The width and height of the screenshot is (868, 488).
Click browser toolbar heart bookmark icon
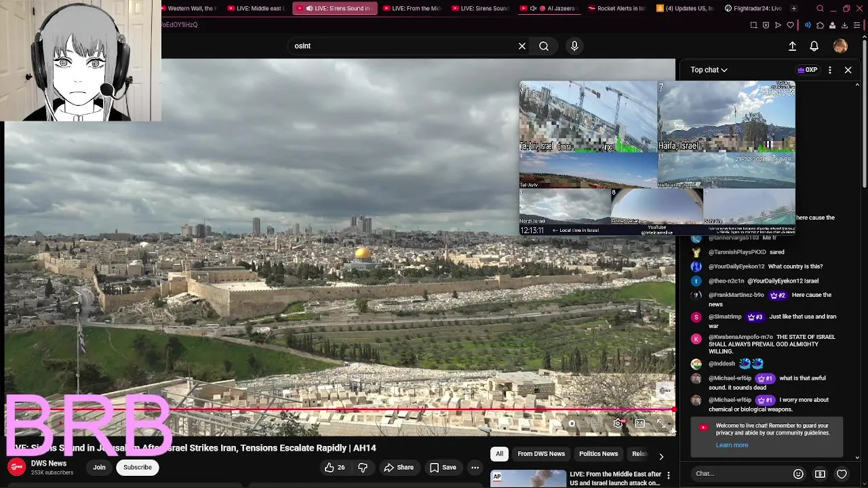(790, 25)
